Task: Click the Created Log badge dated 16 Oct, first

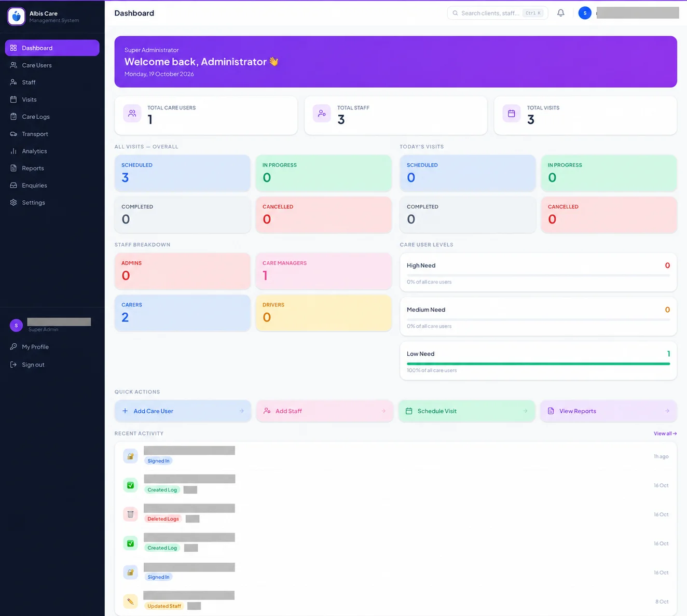Action: click(x=162, y=489)
